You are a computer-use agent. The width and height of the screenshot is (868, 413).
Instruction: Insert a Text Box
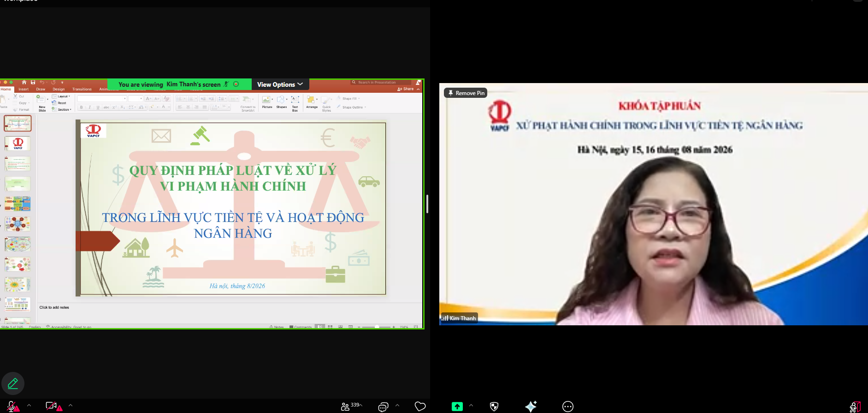[x=295, y=103]
